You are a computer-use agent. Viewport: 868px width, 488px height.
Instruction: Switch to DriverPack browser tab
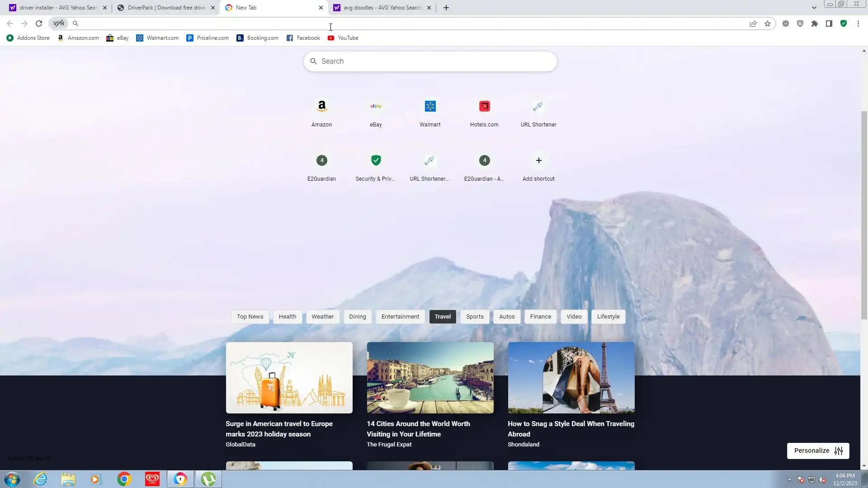tap(165, 8)
